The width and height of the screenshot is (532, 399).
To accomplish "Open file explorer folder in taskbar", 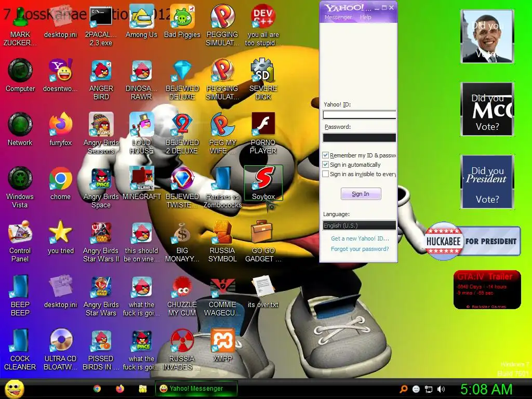I will pos(142,389).
